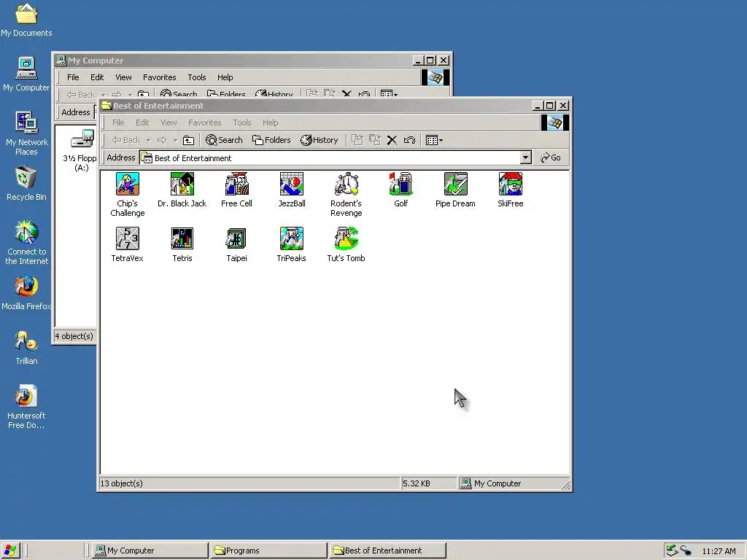Select the TetraVex icon

pos(127,238)
